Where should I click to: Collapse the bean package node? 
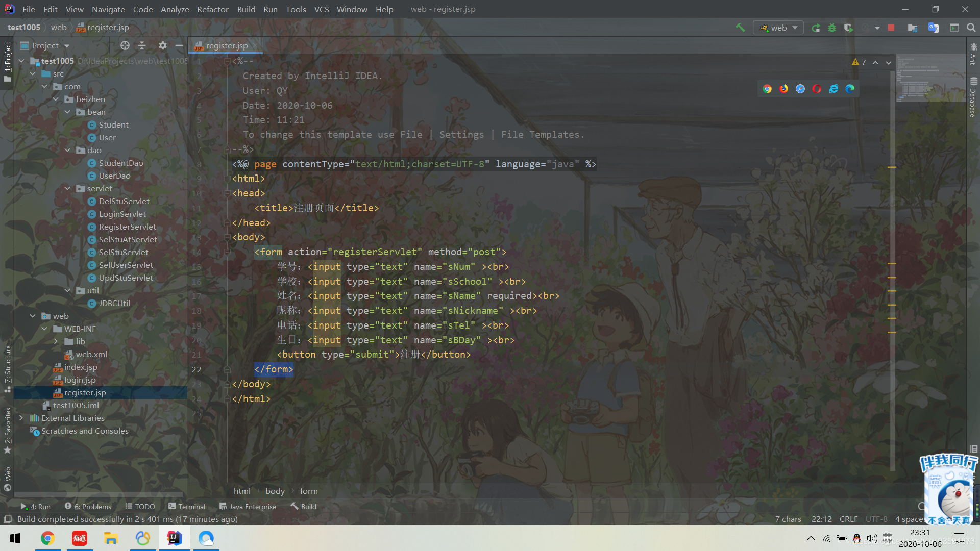pos(67,112)
